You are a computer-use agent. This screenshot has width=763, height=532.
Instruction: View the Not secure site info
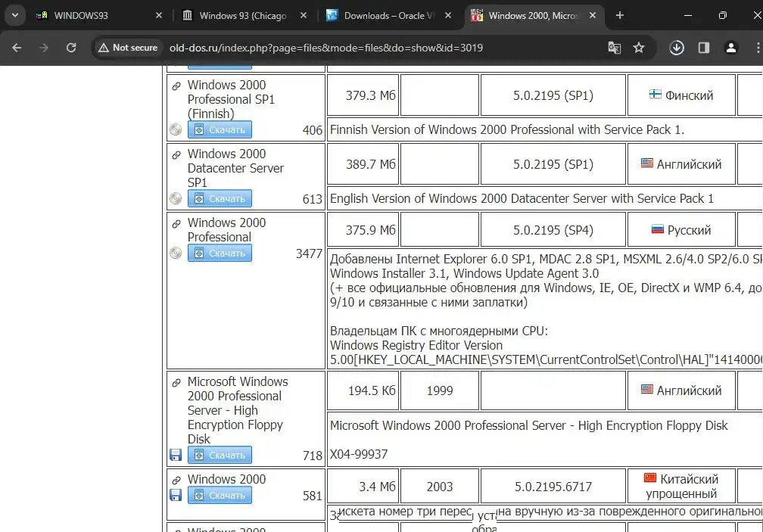[x=127, y=48]
